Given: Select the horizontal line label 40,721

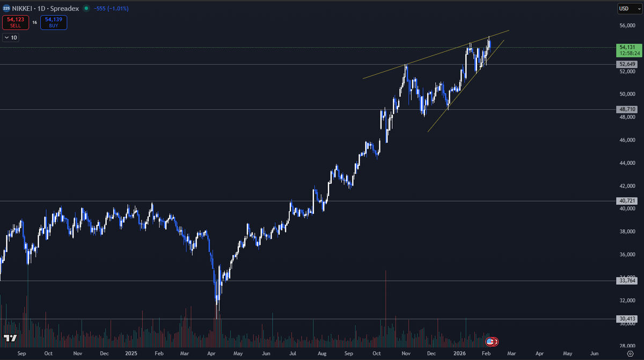Looking at the screenshot, I should [627, 201].
